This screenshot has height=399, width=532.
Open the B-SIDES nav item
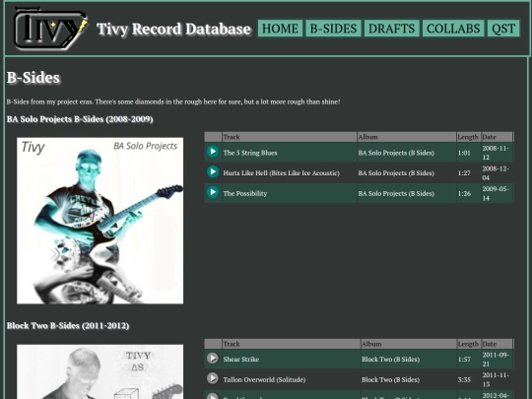pyautogui.click(x=333, y=29)
